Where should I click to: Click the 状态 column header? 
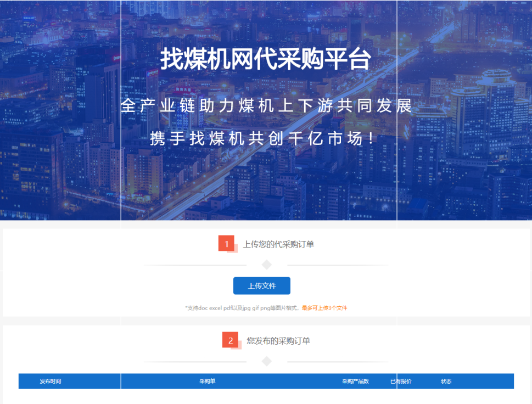(x=446, y=381)
